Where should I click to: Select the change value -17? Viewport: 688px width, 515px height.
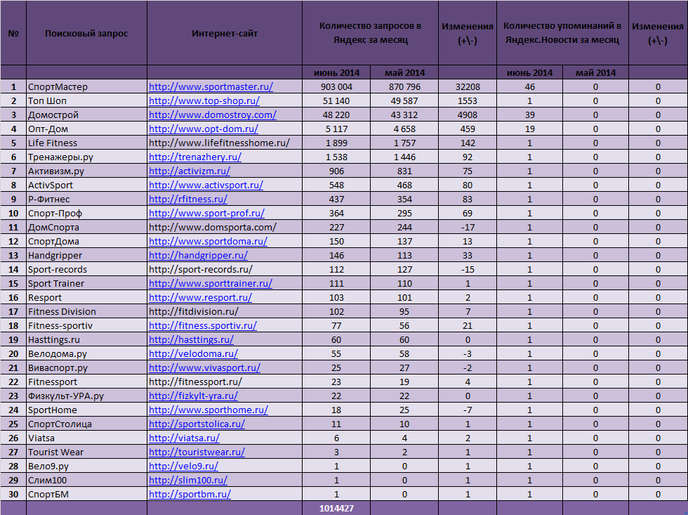[x=467, y=227]
